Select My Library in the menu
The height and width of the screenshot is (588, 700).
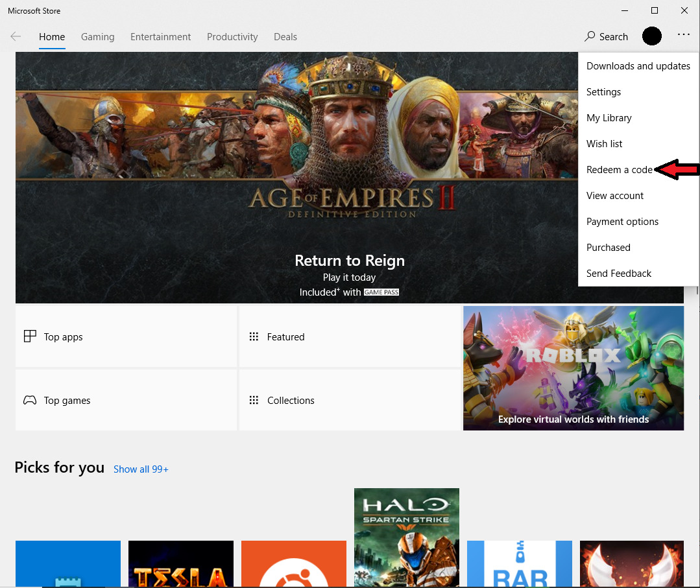(609, 118)
